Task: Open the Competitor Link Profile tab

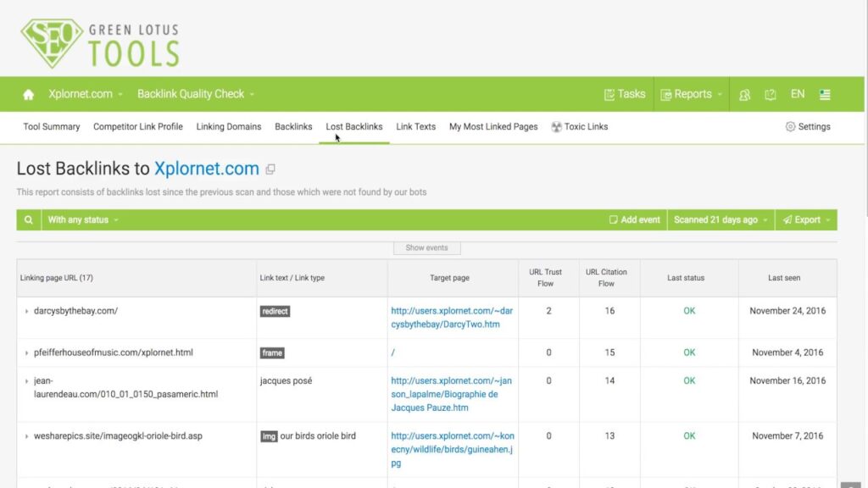Action: 138,127
